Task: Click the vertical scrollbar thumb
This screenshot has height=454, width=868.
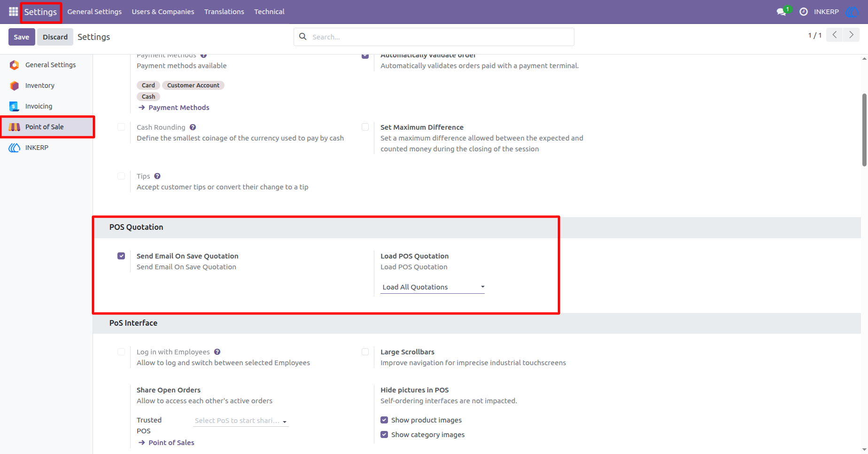Action: 864,130
